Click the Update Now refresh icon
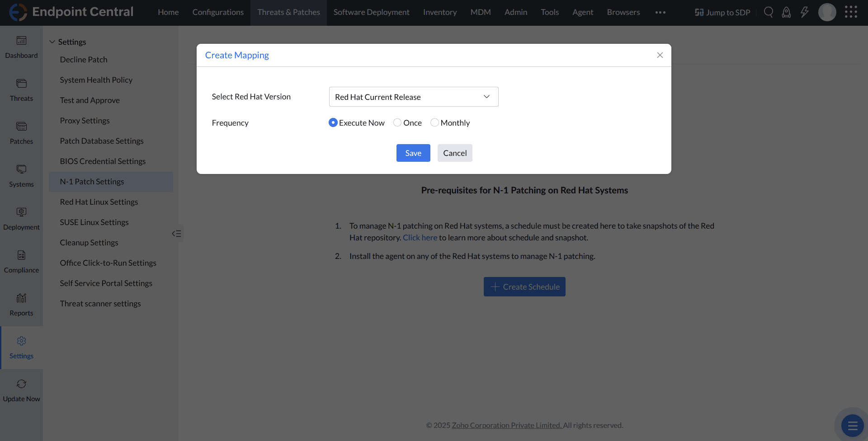868x441 pixels. (x=21, y=384)
